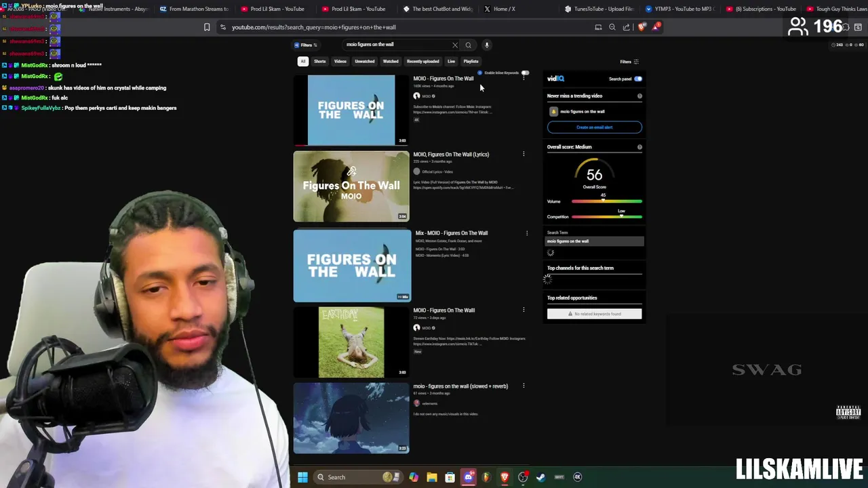The image size is (868, 488).
Task: Open Discord from the taskbar
Action: tap(468, 477)
